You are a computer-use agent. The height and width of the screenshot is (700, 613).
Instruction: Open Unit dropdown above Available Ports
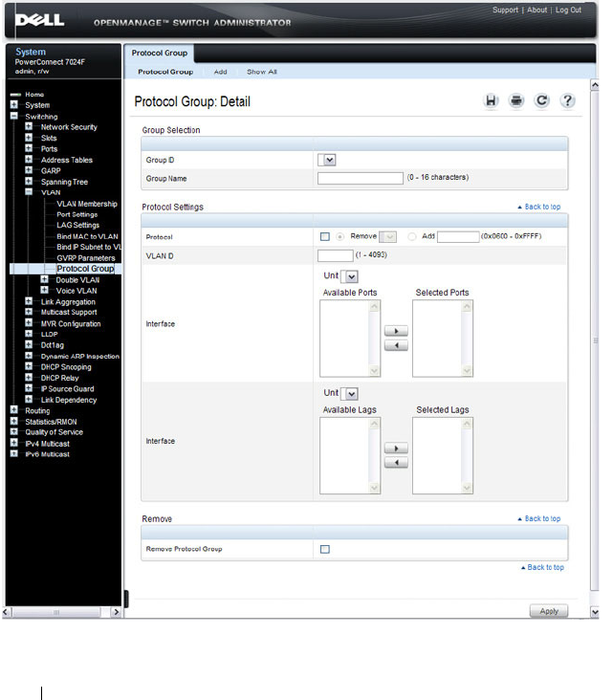[x=350, y=276]
